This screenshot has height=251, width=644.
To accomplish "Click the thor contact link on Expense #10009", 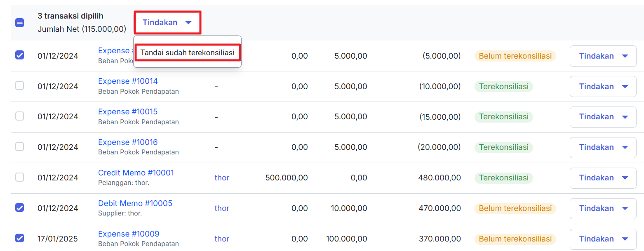I will point(222,239).
